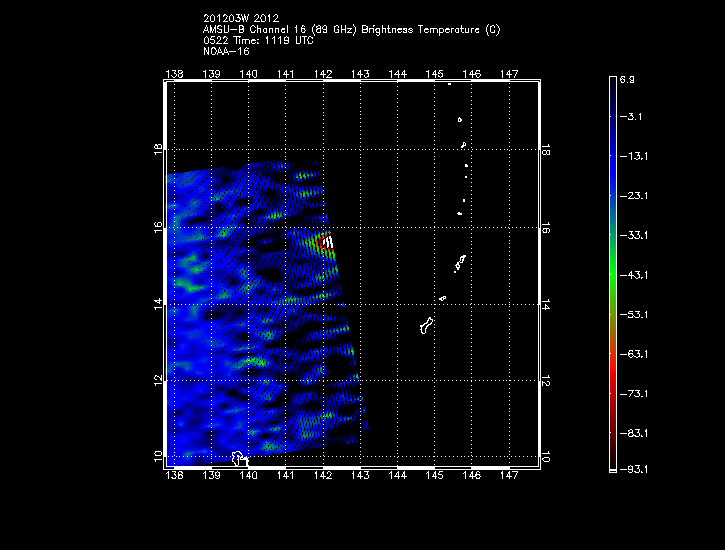This screenshot has height=550, width=725.
Task: Click the 144 longitude label on the bottom axis
Action: tap(397, 476)
